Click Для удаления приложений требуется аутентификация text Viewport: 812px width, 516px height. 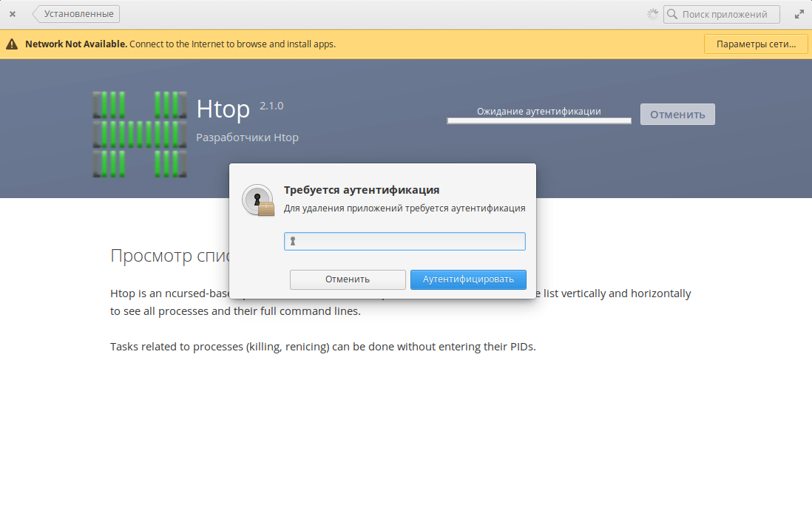tap(405, 208)
